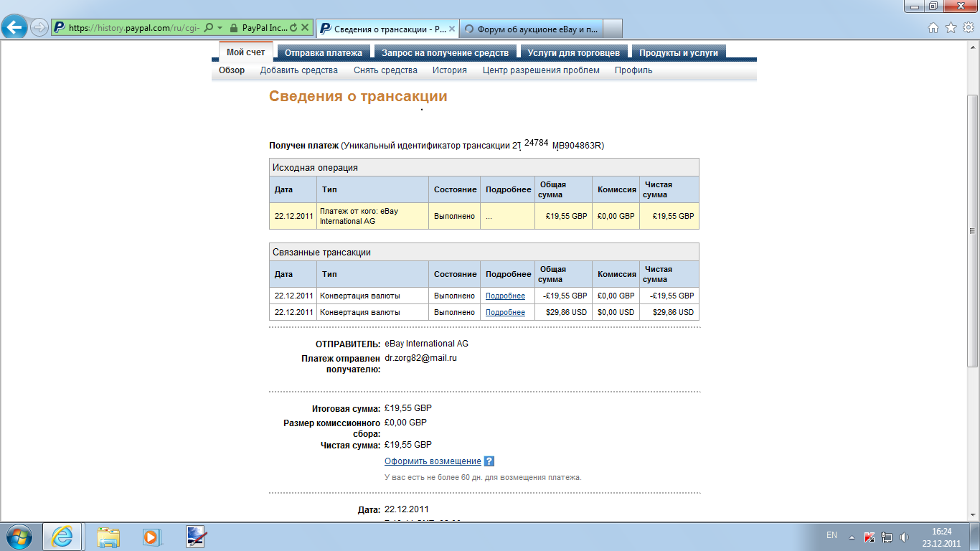This screenshot has height=551, width=980.
Task: Switch to the eBay forum browser tab
Action: point(530,29)
